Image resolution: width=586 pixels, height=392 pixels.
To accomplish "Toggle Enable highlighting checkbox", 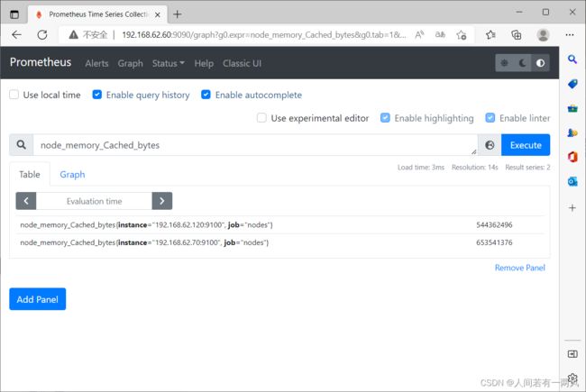I will click(x=385, y=118).
